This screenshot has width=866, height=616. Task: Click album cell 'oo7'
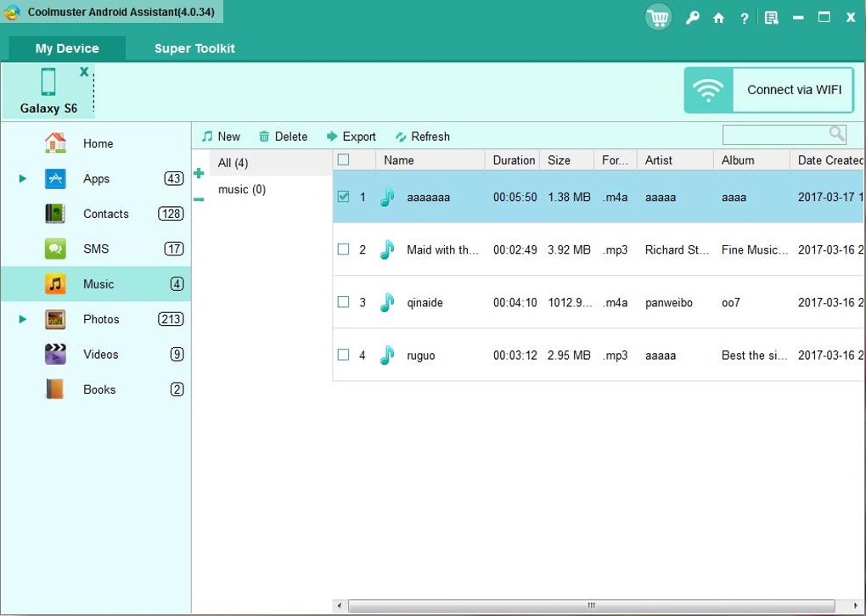(x=731, y=302)
